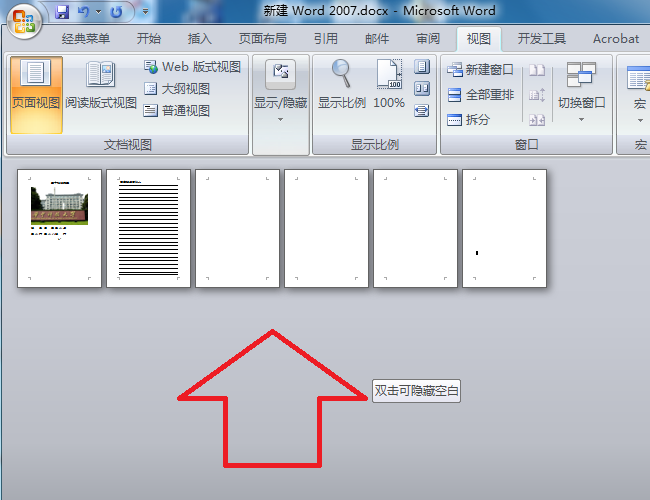Open the 邮件 tab
This screenshot has height=500, width=650.
(377, 39)
